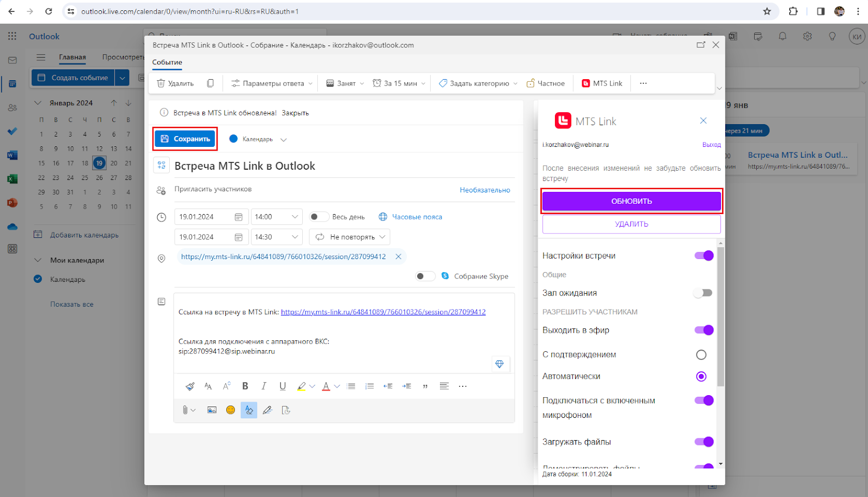The image size is (868, 497).
Task: Open the Параметры ответа dropdown
Action: (x=272, y=83)
